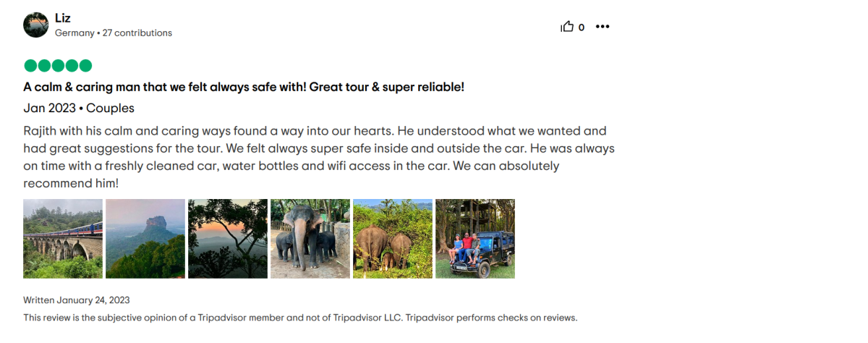Click the Germany location text under Liz
The height and width of the screenshot is (343, 868).
click(x=75, y=33)
